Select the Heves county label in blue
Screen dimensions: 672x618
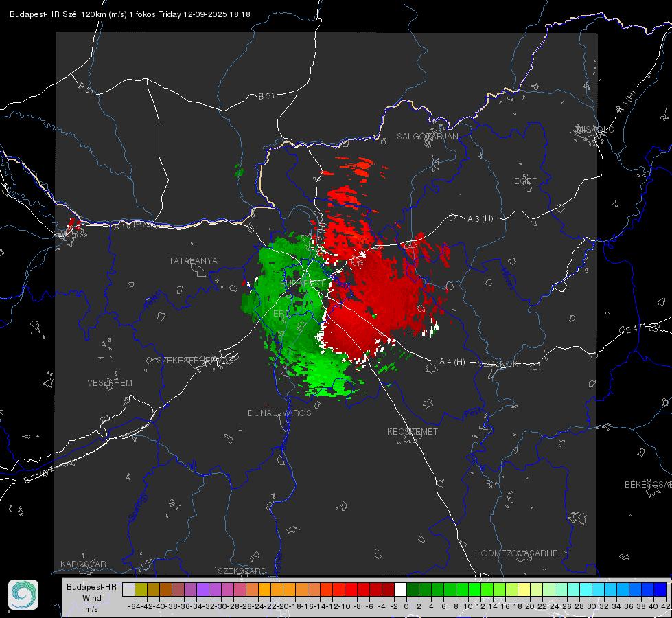(x=507, y=279)
